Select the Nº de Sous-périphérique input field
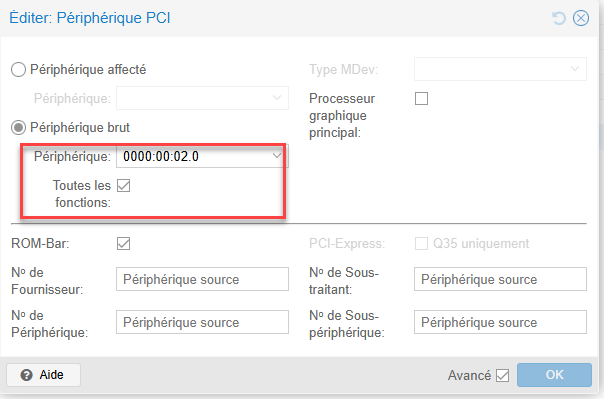The height and width of the screenshot is (399, 604). coord(500,322)
